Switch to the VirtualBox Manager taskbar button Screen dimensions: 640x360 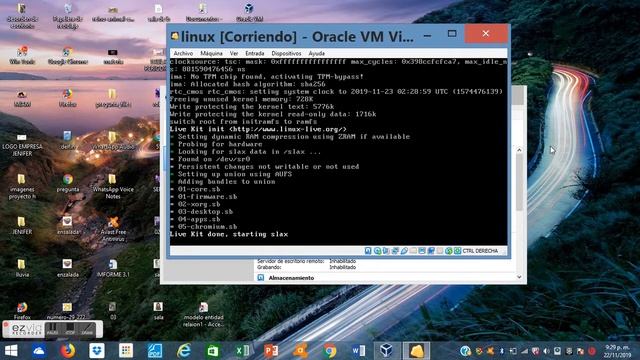click(x=387, y=351)
